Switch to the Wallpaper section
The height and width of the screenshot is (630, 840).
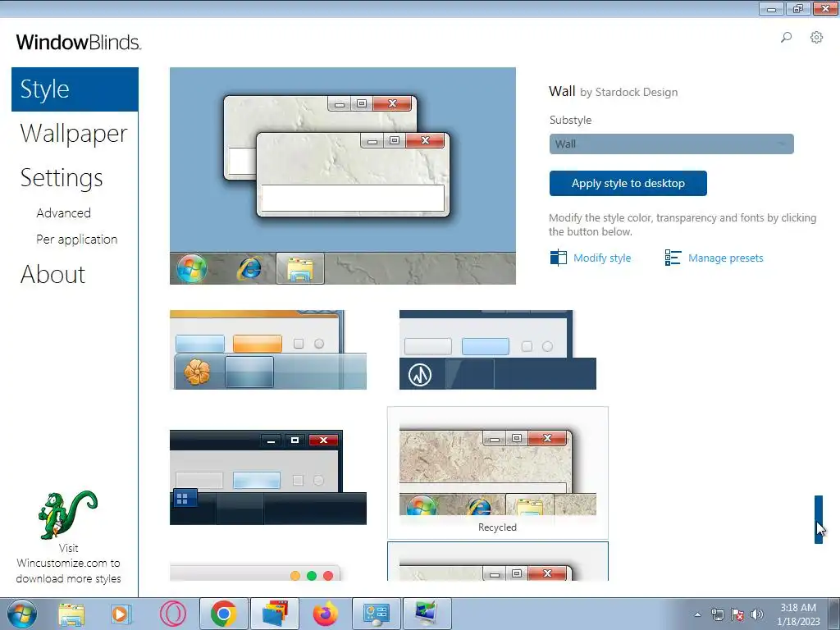(74, 134)
